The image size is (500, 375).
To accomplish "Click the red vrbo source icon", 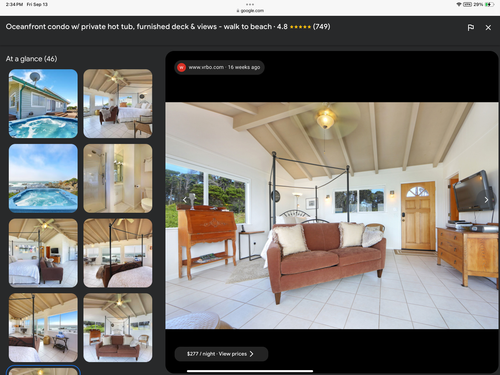I will tap(181, 67).
